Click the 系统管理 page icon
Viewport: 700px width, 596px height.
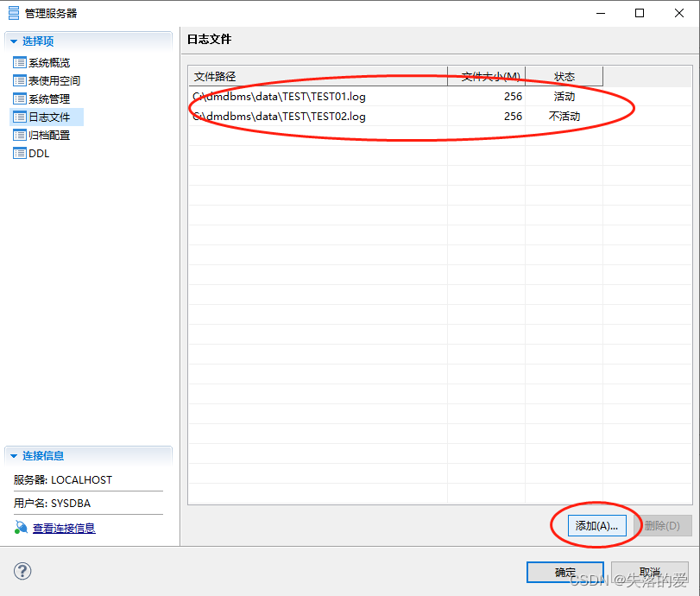coord(20,98)
